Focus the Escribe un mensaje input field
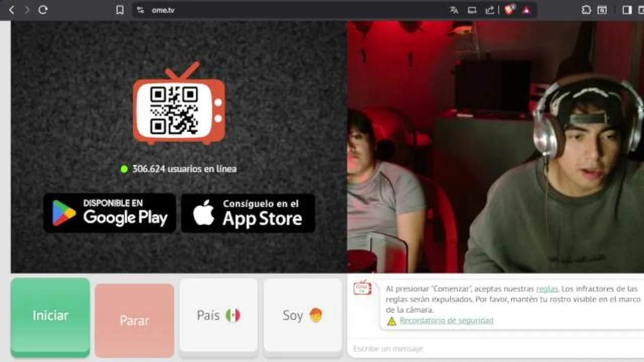This screenshot has height=362, width=644. pyautogui.click(x=496, y=349)
